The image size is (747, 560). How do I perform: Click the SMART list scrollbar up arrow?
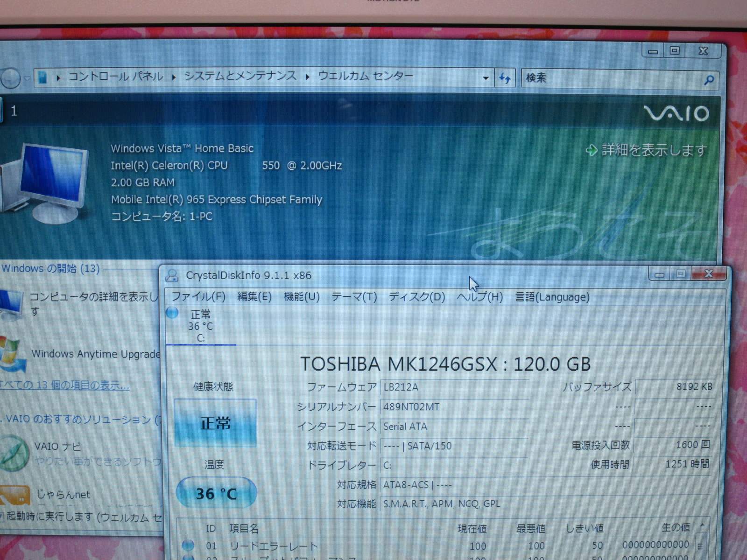coord(702,526)
